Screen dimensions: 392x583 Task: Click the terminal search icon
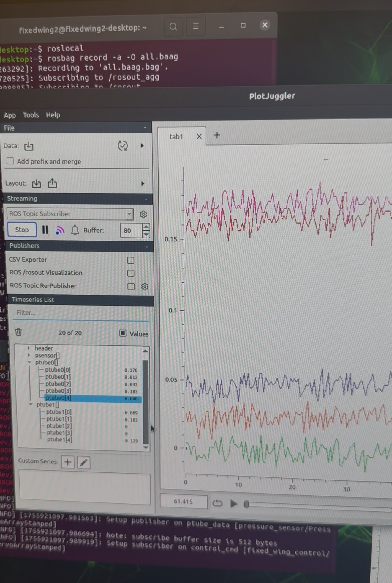point(173,27)
